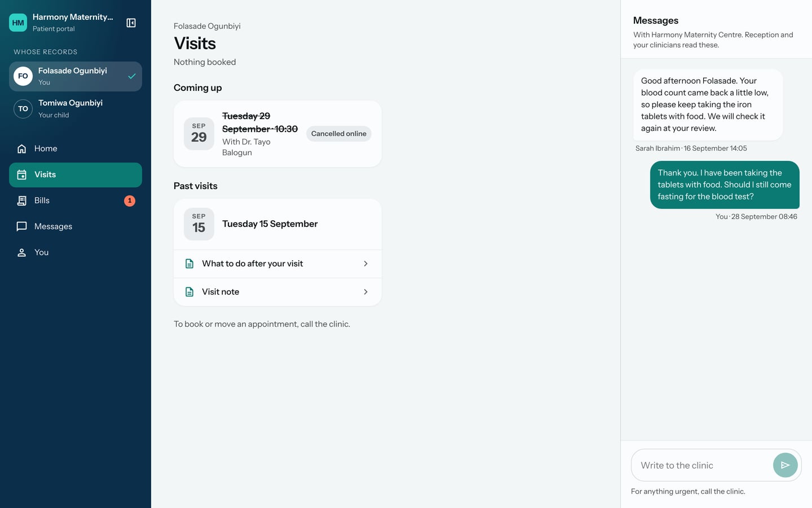Select Folasade Ogunbiyi's records

(76, 76)
